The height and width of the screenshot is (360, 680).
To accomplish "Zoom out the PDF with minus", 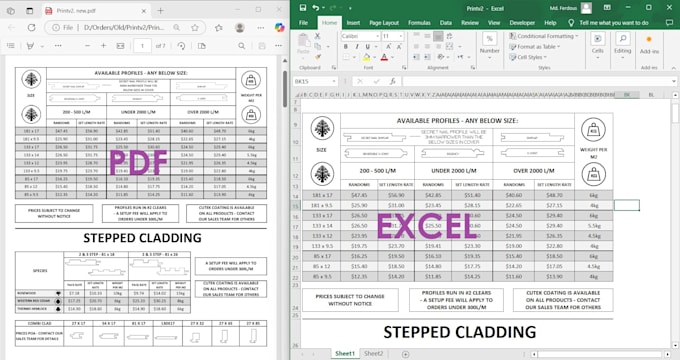I will pos(88,46).
